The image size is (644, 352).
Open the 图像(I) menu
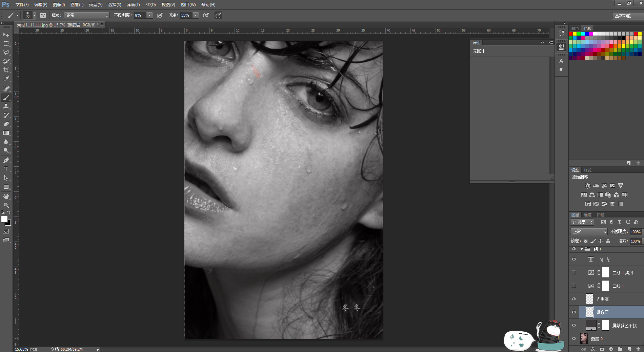59,5
